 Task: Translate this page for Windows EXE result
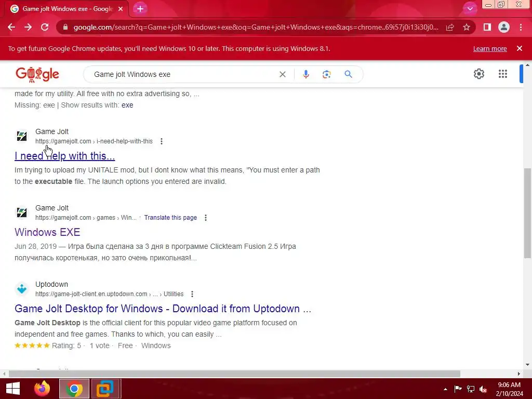point(170,218)
